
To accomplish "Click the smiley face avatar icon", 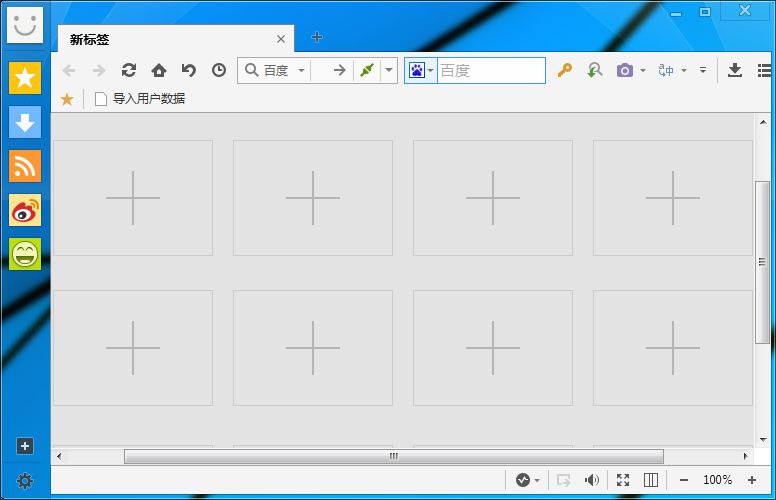I will coord(25,25).
